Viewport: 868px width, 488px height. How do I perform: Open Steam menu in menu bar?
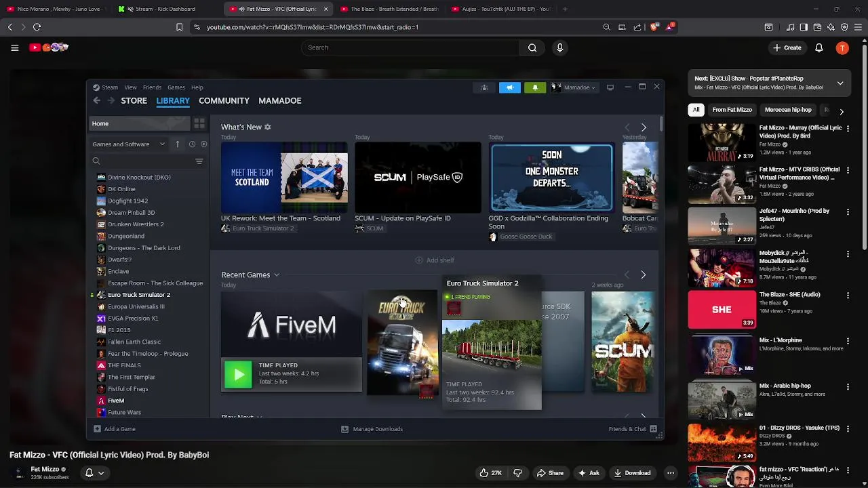pyautogui.click(x=110, y=87)
